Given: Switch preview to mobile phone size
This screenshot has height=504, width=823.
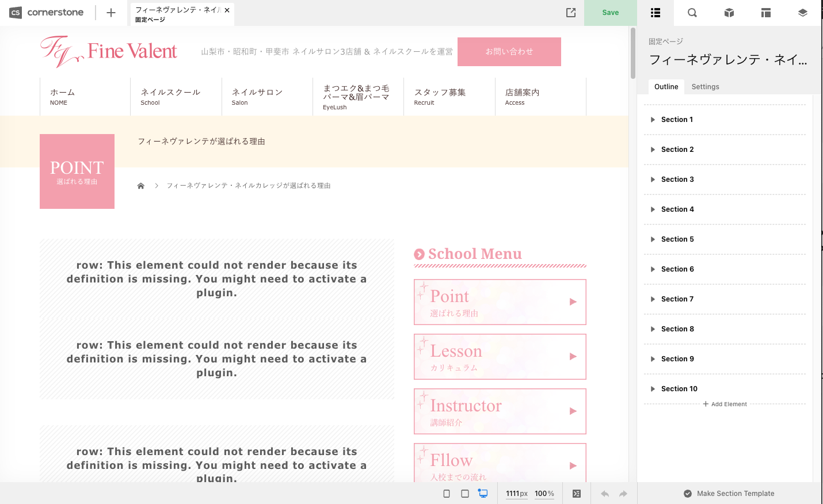Looking at the screenshot, I should 447,494.
